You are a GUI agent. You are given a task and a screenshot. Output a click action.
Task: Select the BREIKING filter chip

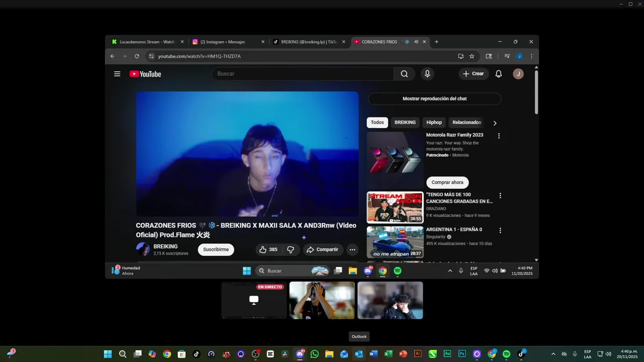(405, 123)
